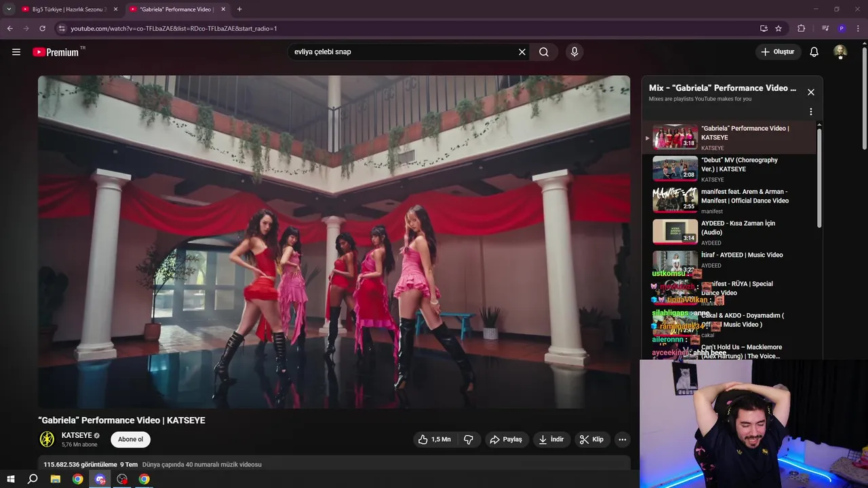Viewport: 868px width, 488px height.
Task: Open the Discord taskbar icon with badge
Action: pyautogui.click(x=100, y=479)
